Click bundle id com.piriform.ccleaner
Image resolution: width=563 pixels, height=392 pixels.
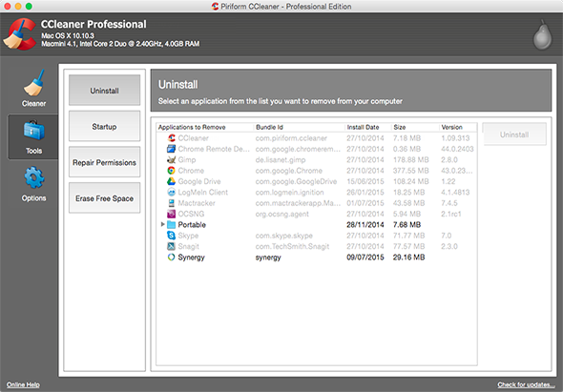[x=291, y=138]
